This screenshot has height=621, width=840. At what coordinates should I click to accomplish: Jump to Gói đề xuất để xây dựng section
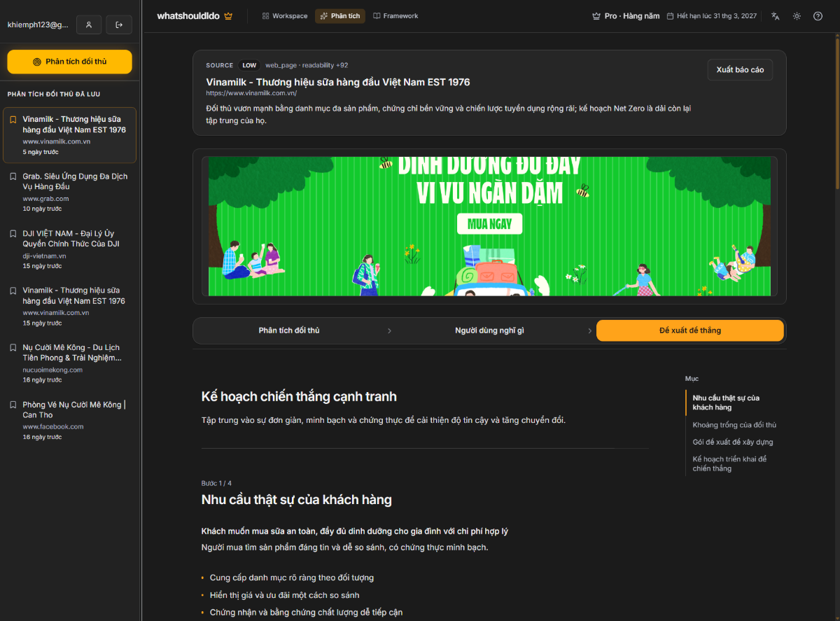coord(733,442)
